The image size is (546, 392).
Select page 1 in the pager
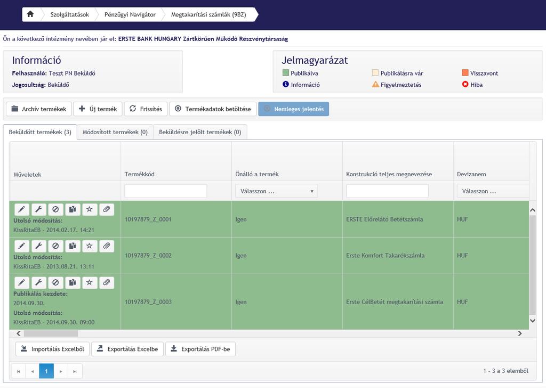46,371
